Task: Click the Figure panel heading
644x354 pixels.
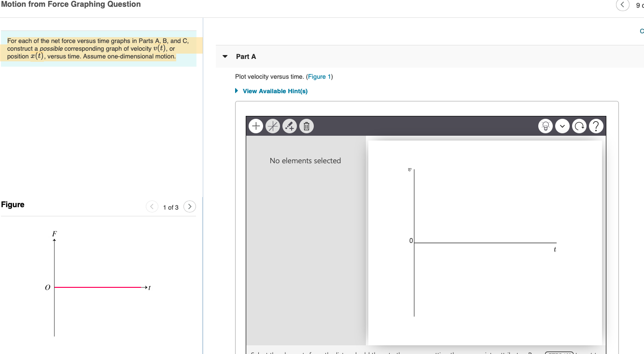Action: pos(13,204)
